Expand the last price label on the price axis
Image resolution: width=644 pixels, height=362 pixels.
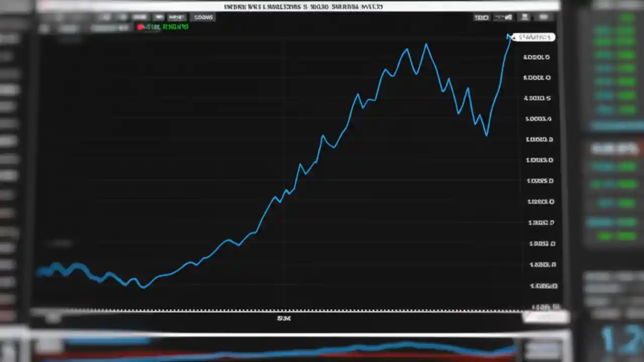coord(534,37)
